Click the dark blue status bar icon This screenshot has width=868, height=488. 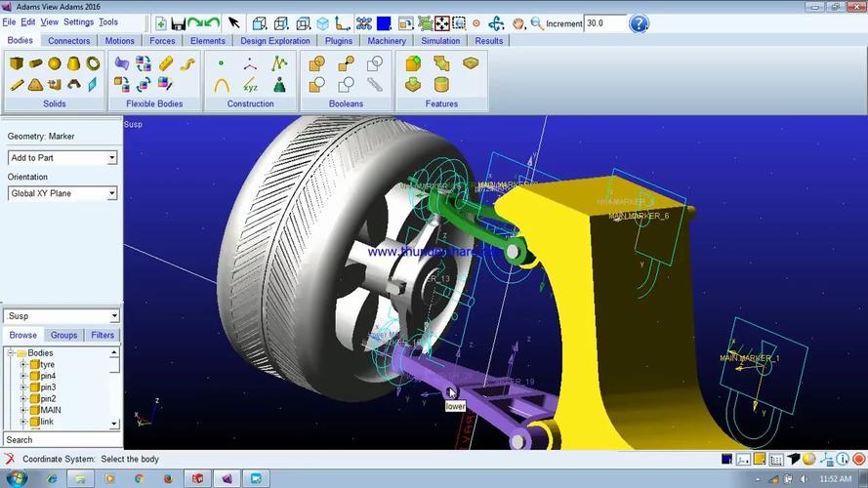726,459
